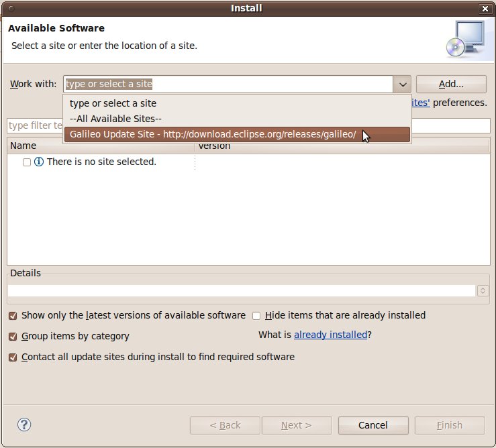Viewport: 496px width, 448px height.
Task: Click the Details area scroll stepper
Action: 483,290
